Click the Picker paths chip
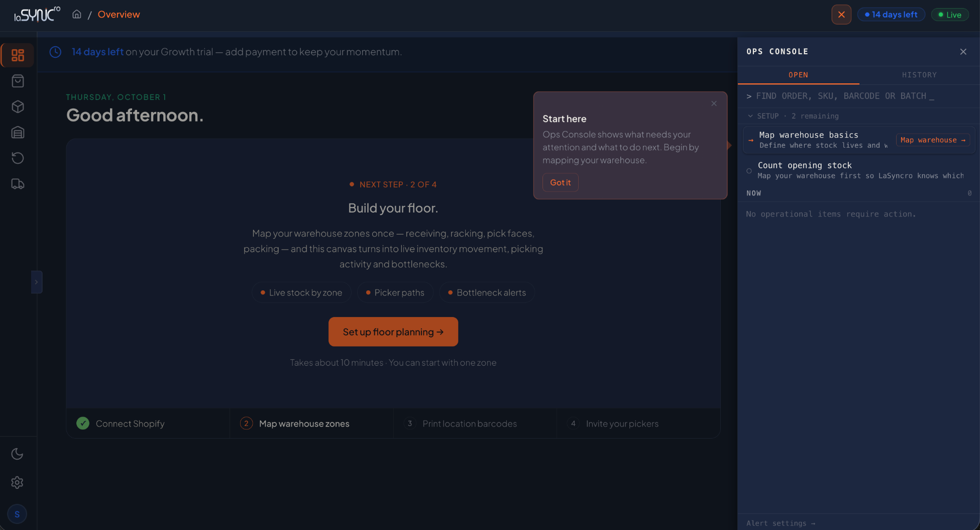 tap(395, 292)
